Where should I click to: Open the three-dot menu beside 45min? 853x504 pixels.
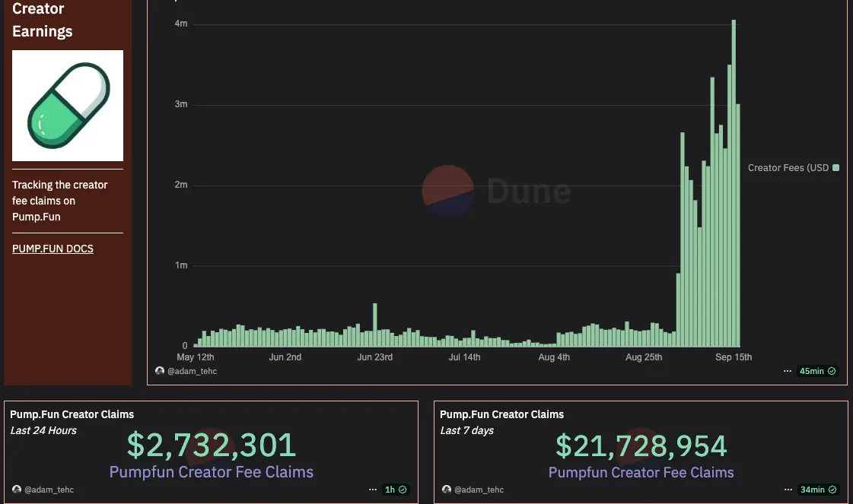(787, 371)
